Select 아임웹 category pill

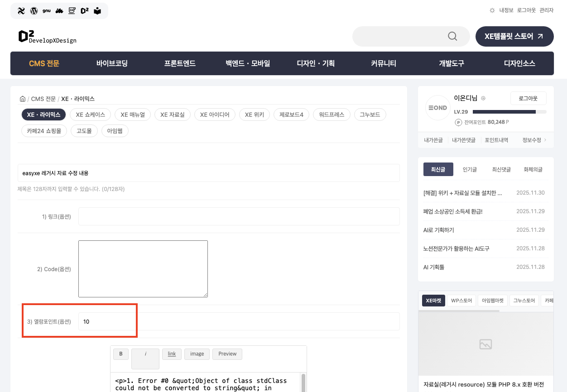pos(115,131)
